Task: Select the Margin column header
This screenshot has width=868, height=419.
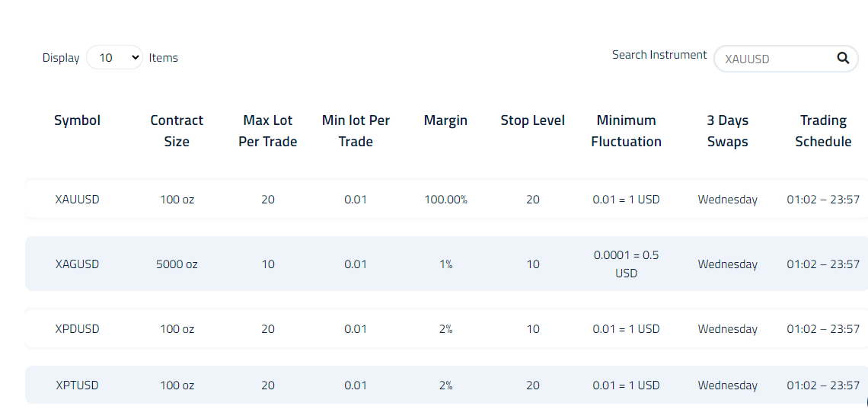Action: coord(445,120)
